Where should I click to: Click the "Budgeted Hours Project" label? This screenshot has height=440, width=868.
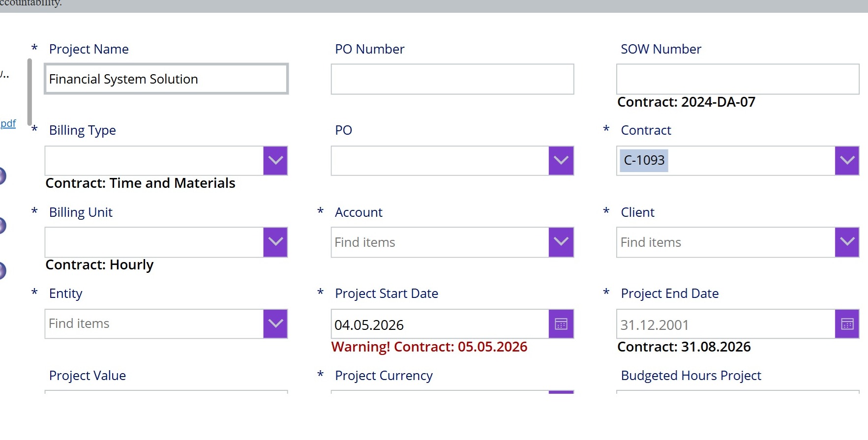pos(691,376)
